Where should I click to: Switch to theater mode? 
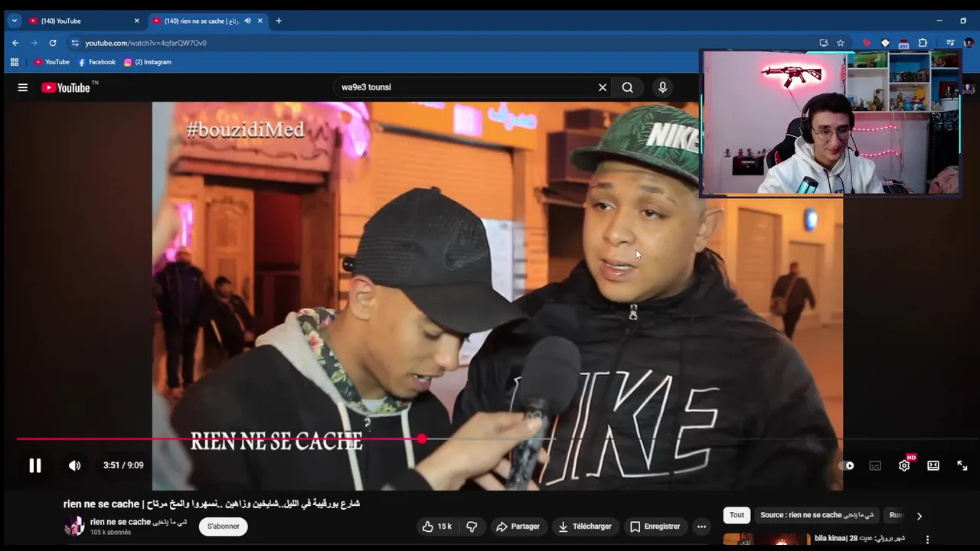[x=933, y=465]
